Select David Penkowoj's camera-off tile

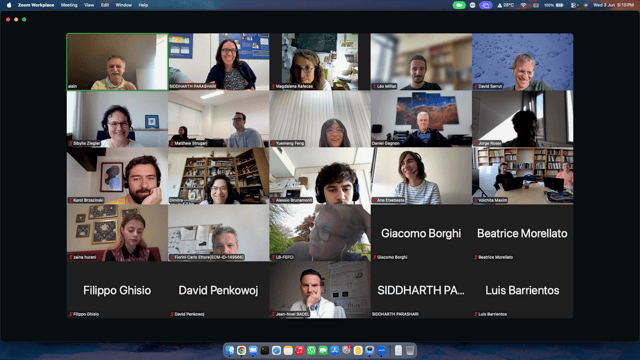pos(218,290)
